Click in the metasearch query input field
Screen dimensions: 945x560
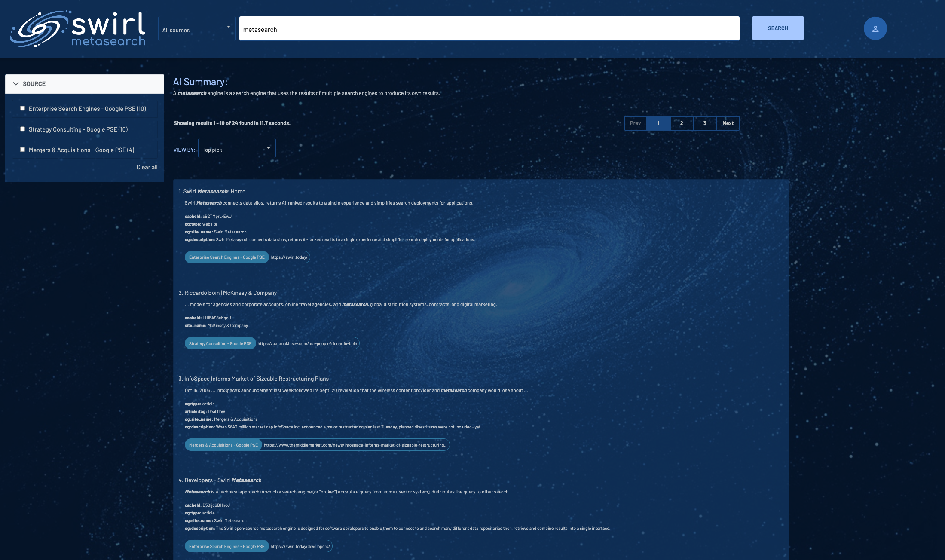[489, 29]
